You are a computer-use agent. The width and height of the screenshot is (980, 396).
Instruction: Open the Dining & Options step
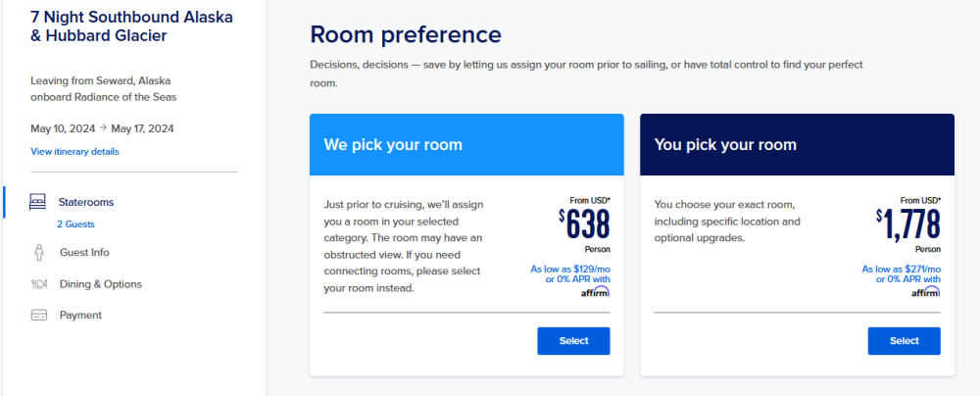click(x=101, y=284)
